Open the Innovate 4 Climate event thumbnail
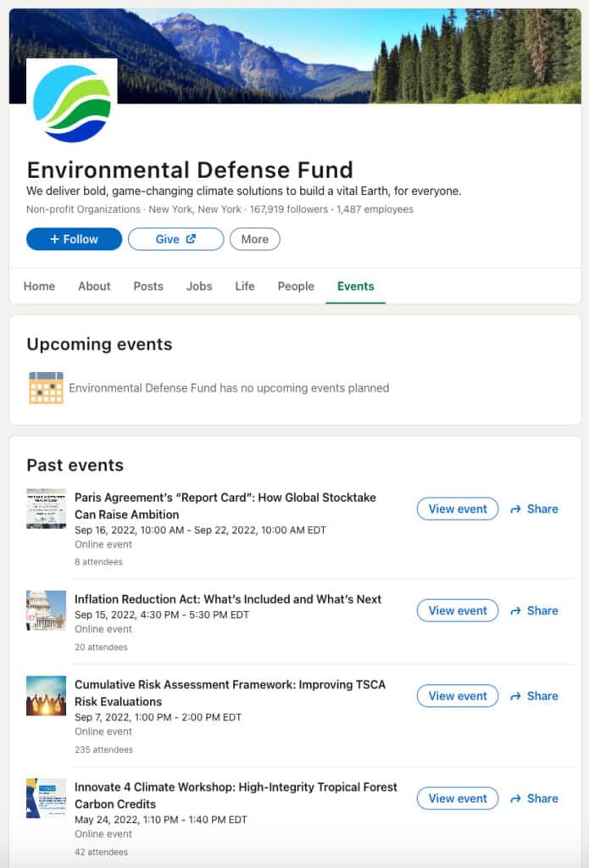The width and height of the screenshot is (589, 868). [46, 798]
